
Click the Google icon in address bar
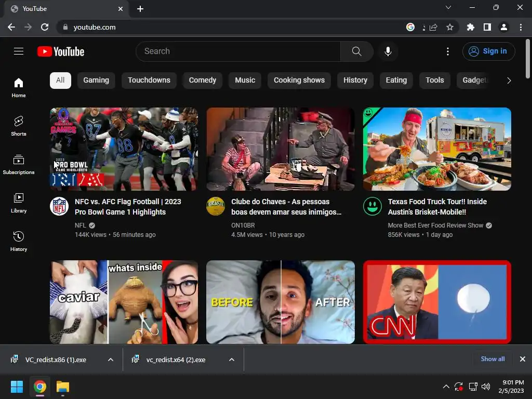click(x=410, y=27)
